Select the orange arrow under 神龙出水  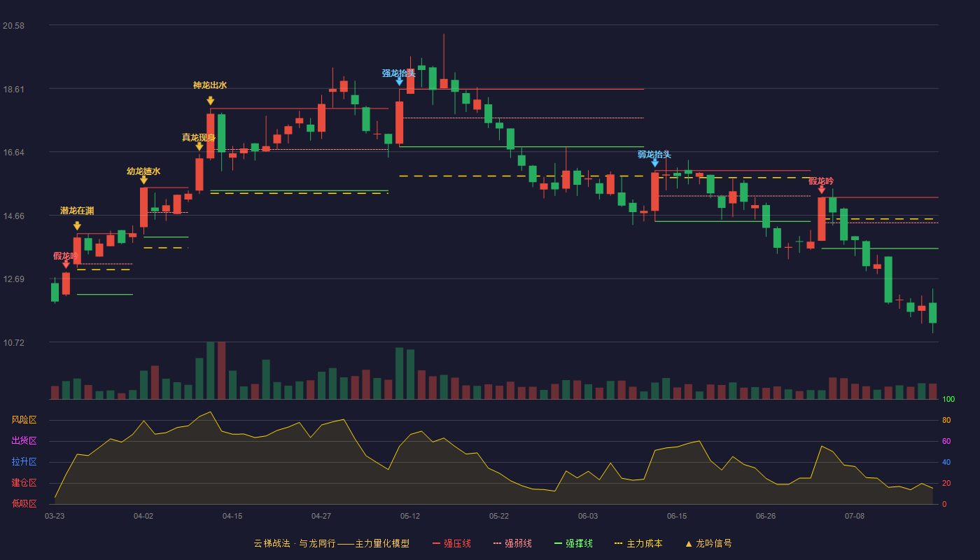pyautogui.click(x=210, y=101)
